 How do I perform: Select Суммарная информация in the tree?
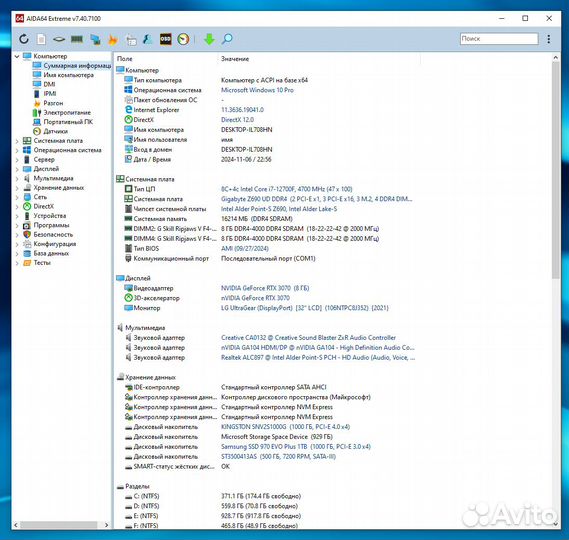(77, 66)
